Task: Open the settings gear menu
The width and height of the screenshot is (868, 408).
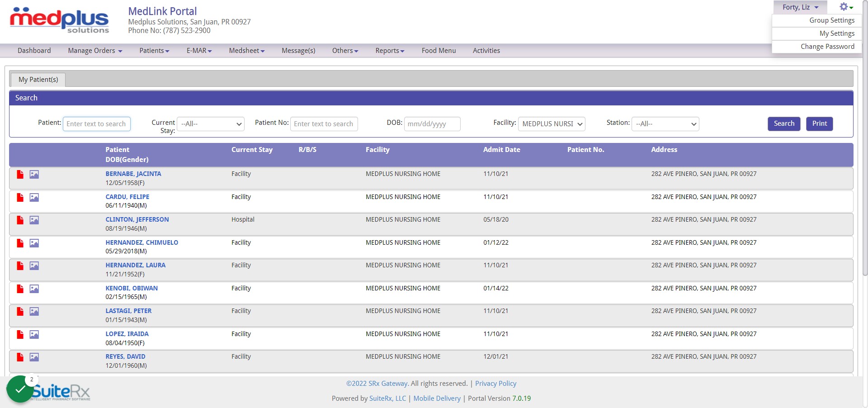Action: (x=846, y=7)
